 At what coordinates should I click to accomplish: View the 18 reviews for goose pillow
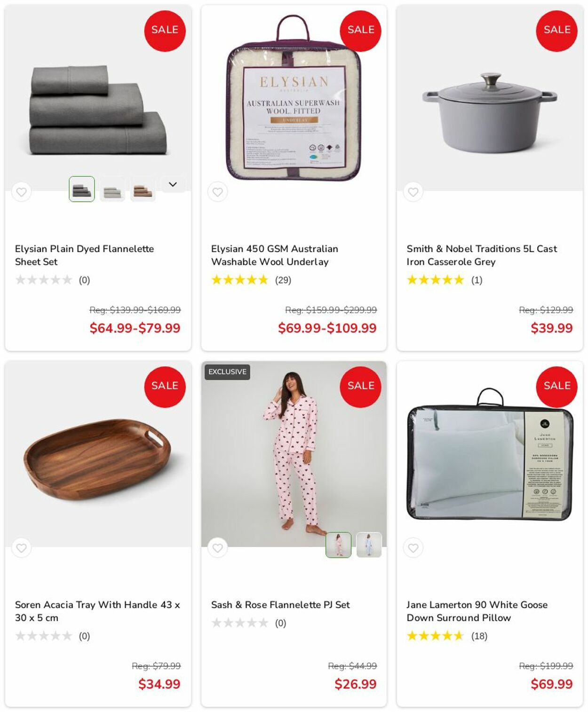coord(447,636)
